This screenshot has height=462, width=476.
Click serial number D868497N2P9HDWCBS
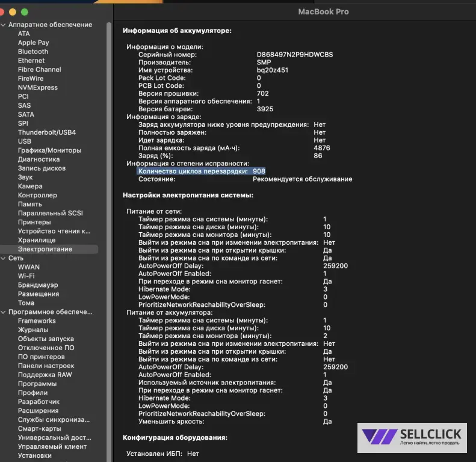click(295, 55)
